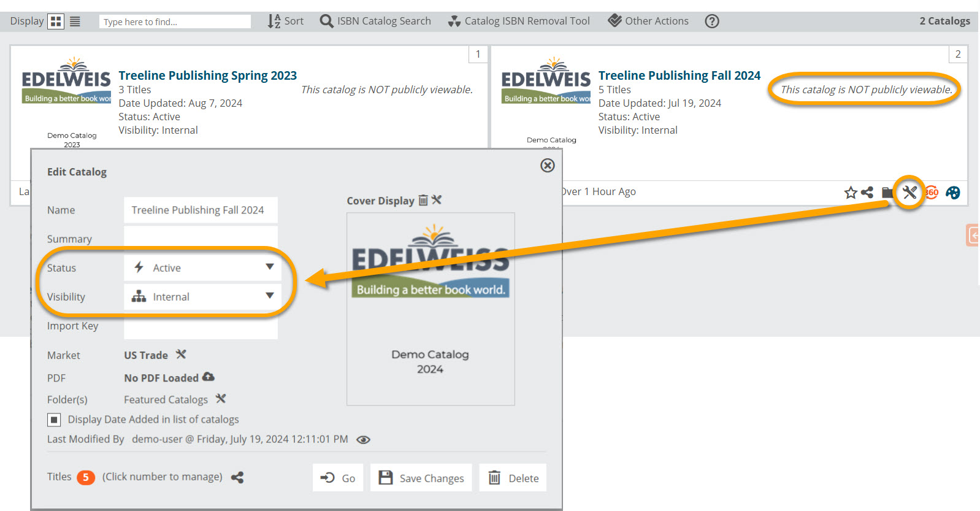Delete cover display using trash icon
The height and width of the screenshot is (511, 980).
click(423, 201)
